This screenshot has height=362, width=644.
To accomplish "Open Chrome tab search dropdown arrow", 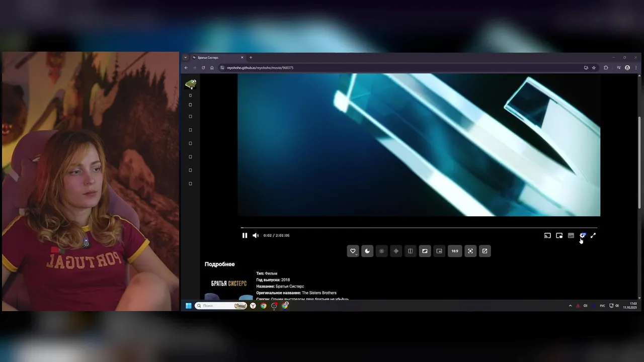I will [x=185, y=57].
